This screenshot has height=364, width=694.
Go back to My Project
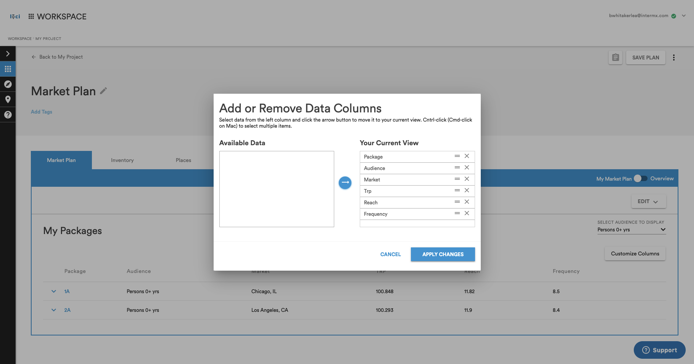pyautogui.click(x=57, y=57)
